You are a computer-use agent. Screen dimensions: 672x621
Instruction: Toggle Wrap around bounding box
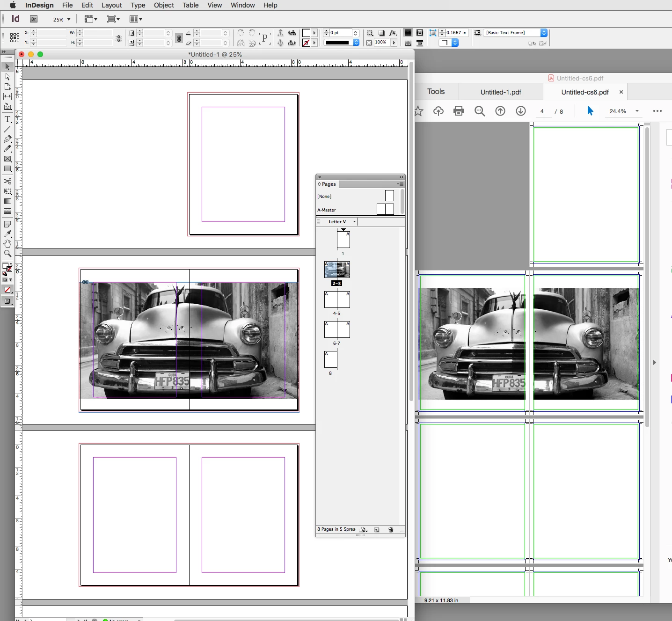(x=420, y=33)
